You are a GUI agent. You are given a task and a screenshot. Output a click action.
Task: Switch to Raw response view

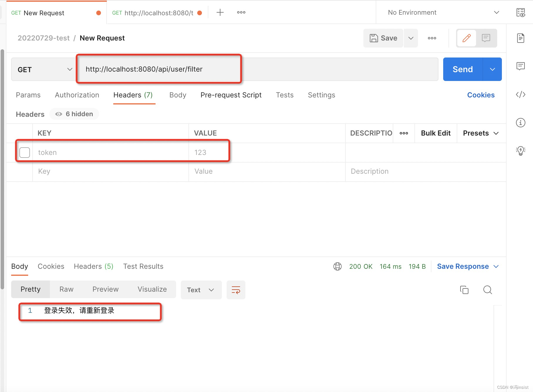coord(66,289)
